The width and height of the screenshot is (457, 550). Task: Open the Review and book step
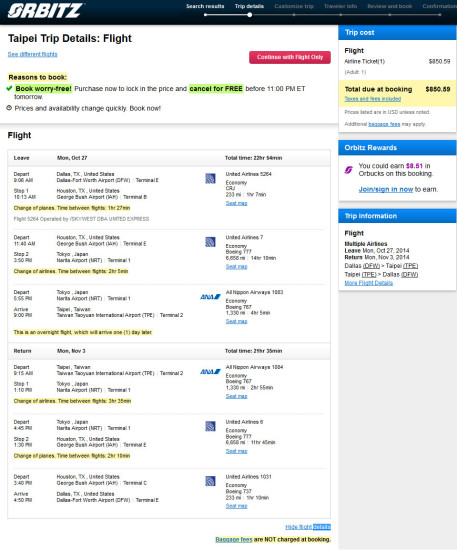tap(390, 6)
